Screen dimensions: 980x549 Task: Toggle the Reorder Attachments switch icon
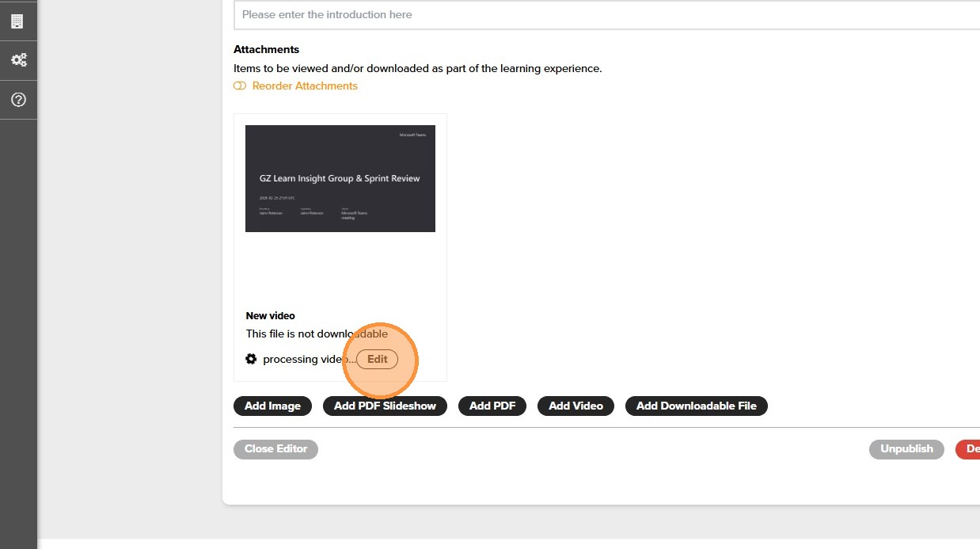click(x=240, y=86)
